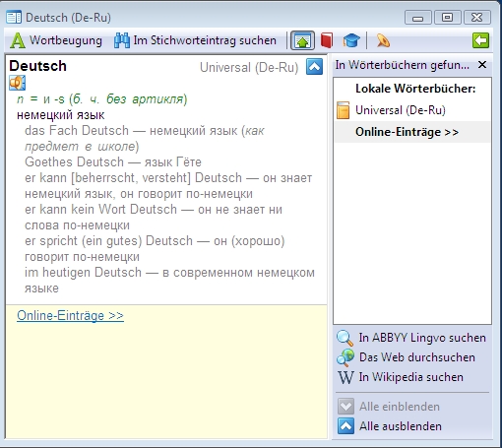Image resolution: width=502 pixels, height=448 pixels.
Task: Click the Deutsch headword
Action: (37, 66)
